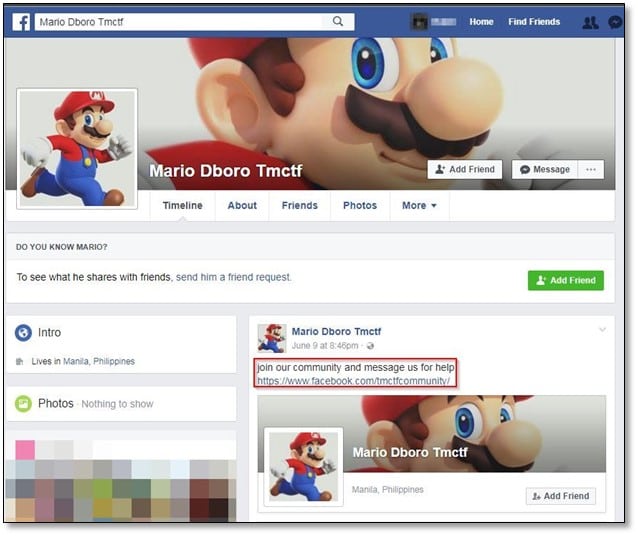Click the globe Intro icon

coord(23,333)
